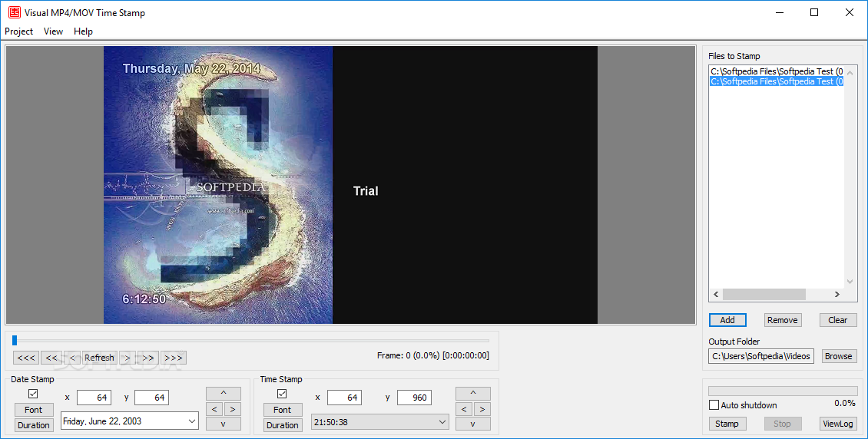Move Date Stamp up with ^ arrow
The height and width of the screenshot is (439, 868).
224,393
